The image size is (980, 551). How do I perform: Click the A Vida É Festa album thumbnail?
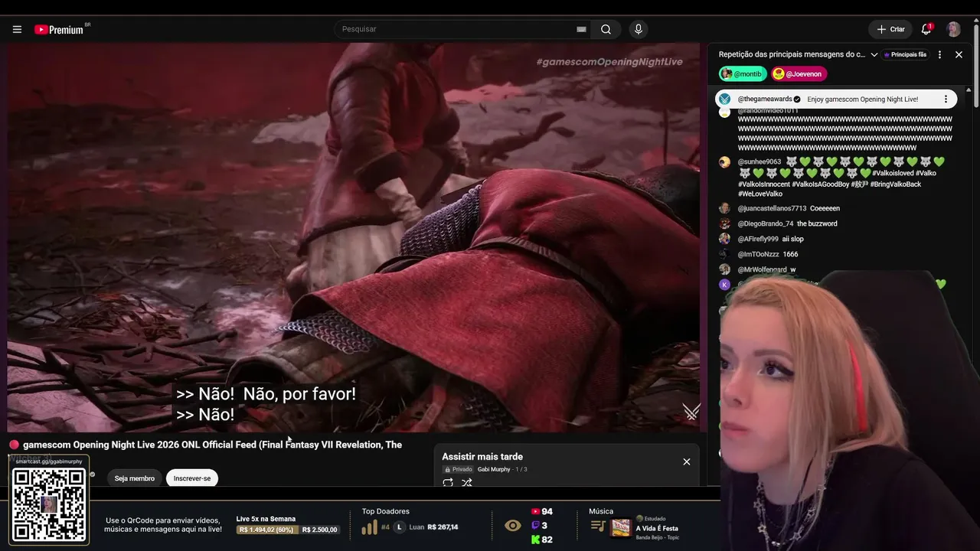621,528
